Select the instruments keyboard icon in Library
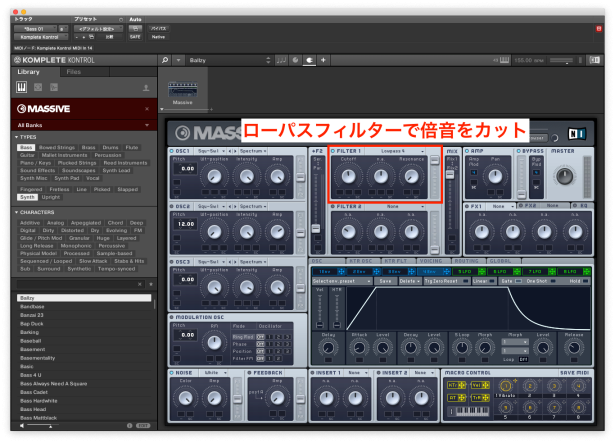 21,87
